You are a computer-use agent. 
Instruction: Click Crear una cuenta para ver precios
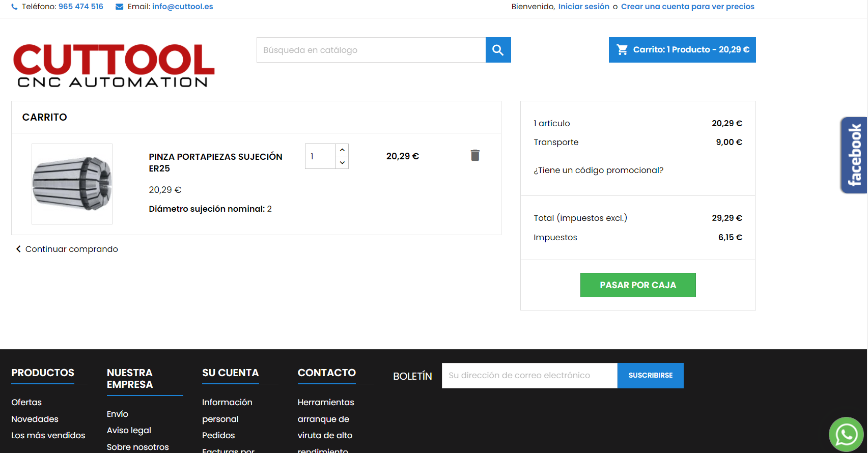tap(688, 7)
